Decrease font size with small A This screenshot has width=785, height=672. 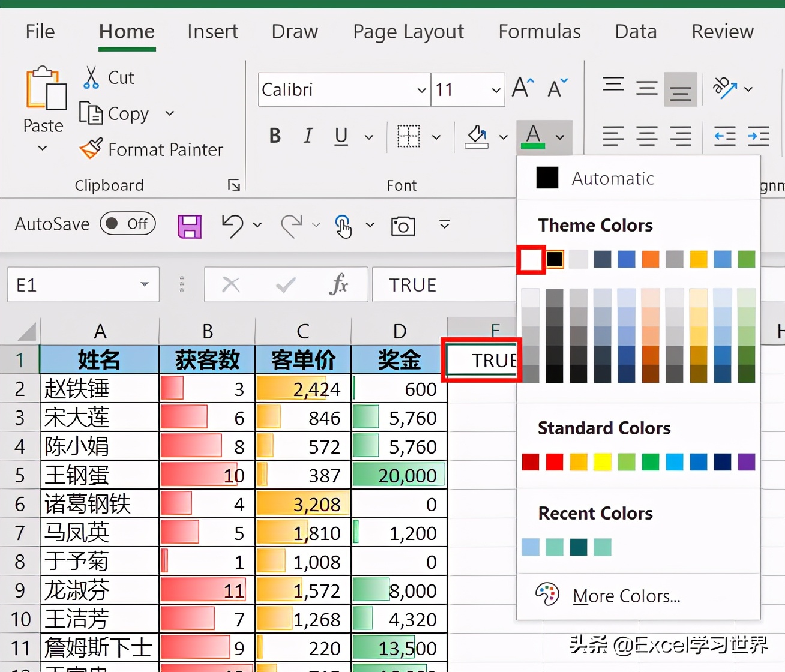[558, 89]
